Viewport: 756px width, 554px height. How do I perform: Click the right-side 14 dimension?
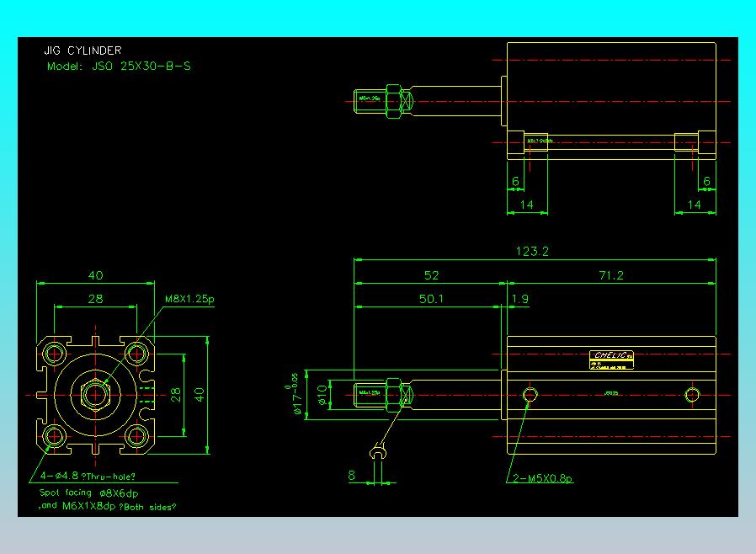695,205
